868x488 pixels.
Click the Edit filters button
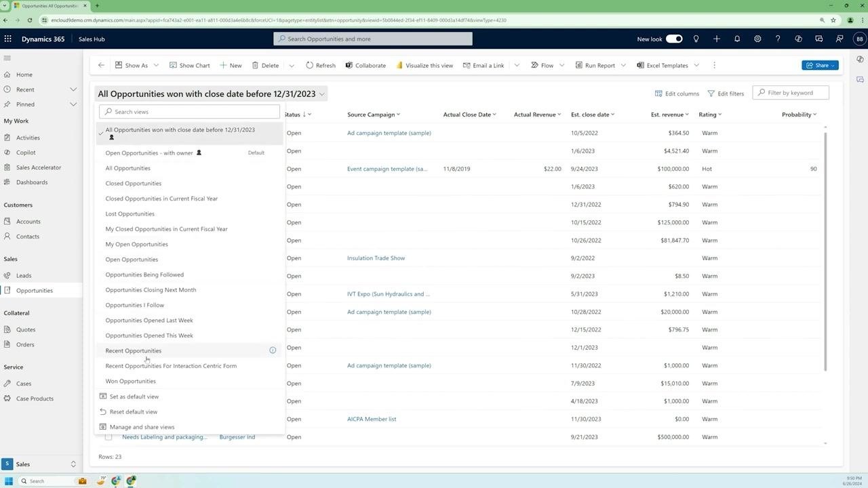(726, 94)
